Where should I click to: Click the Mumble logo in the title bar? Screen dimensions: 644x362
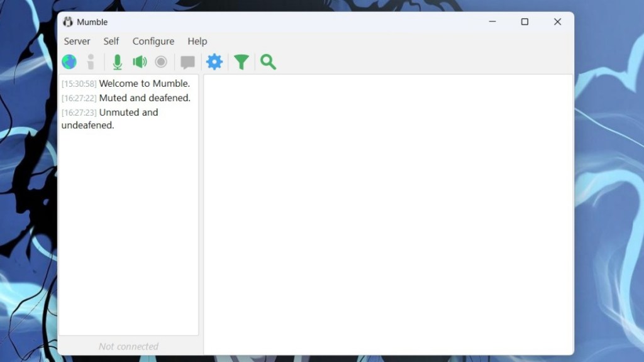[69, 21]
